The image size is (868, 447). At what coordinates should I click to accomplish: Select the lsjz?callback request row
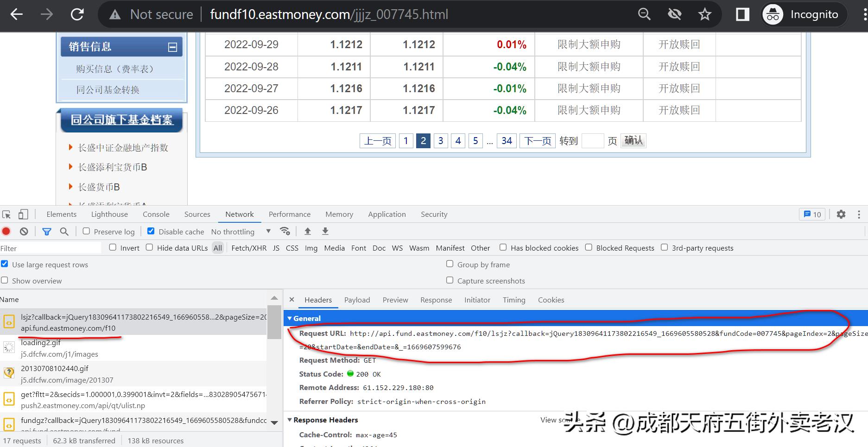(133, 322)
